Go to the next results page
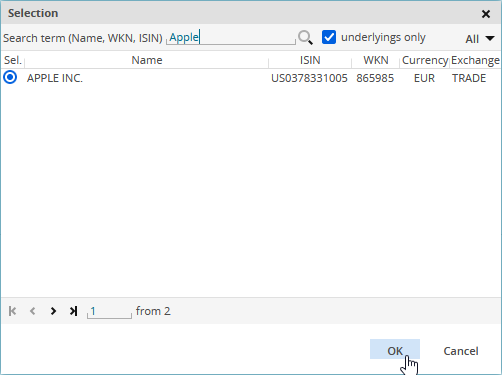Viewport: 502px width, 375px height. point(53,311)
